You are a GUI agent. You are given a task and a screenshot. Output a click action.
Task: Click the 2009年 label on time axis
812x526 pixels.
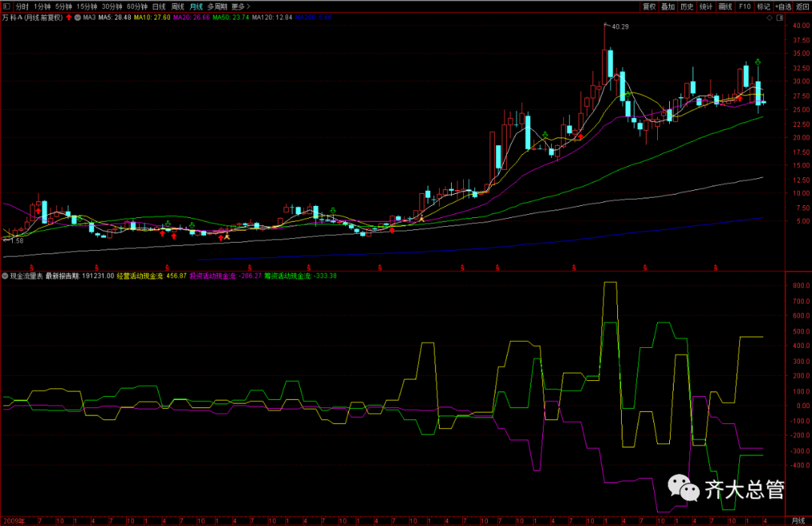click(14, 521)
